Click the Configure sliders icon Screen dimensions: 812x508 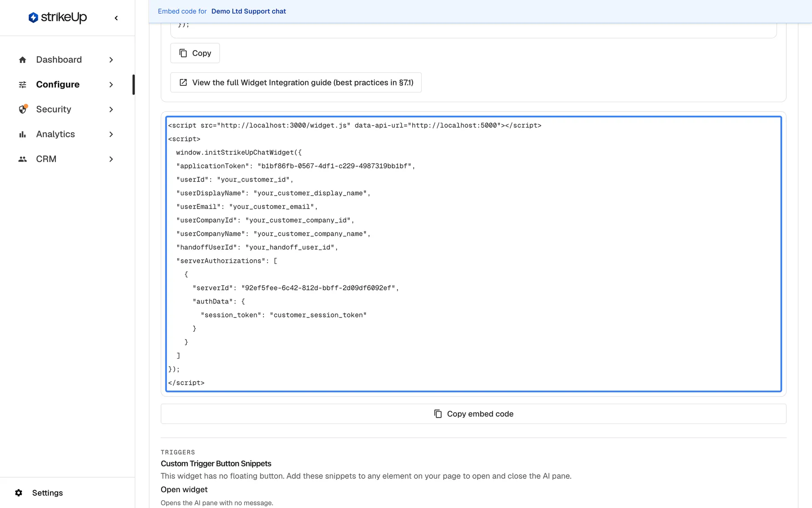pos(23,84)
